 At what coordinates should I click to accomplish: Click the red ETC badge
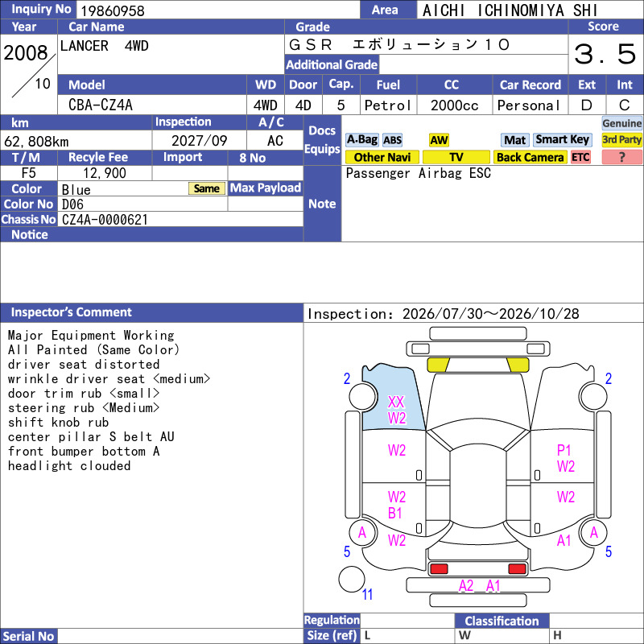580,157
